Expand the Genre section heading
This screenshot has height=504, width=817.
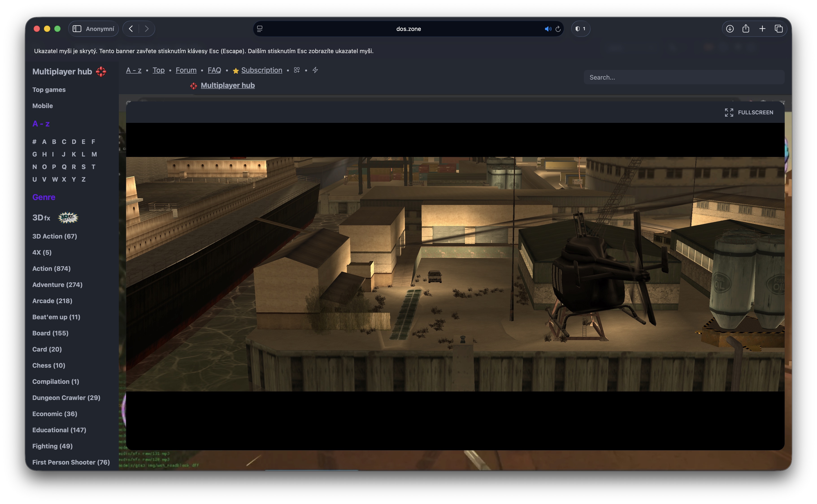pyautogui.click(x=44, y=197)
